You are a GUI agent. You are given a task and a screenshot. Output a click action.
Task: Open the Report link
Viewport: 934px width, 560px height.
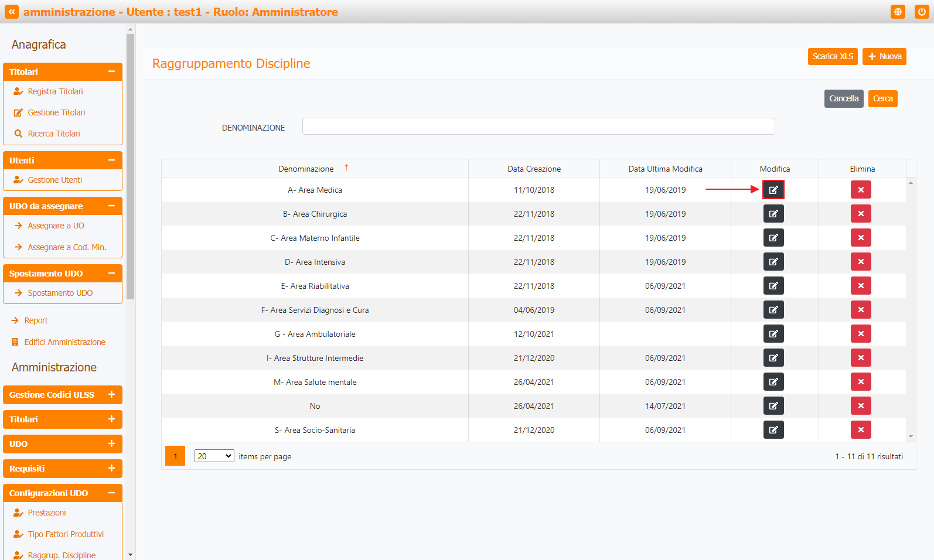click(x=36, y=320)
